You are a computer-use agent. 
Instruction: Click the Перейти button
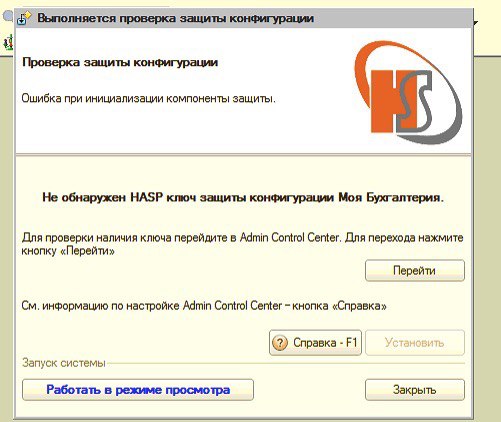pos(415,270)
